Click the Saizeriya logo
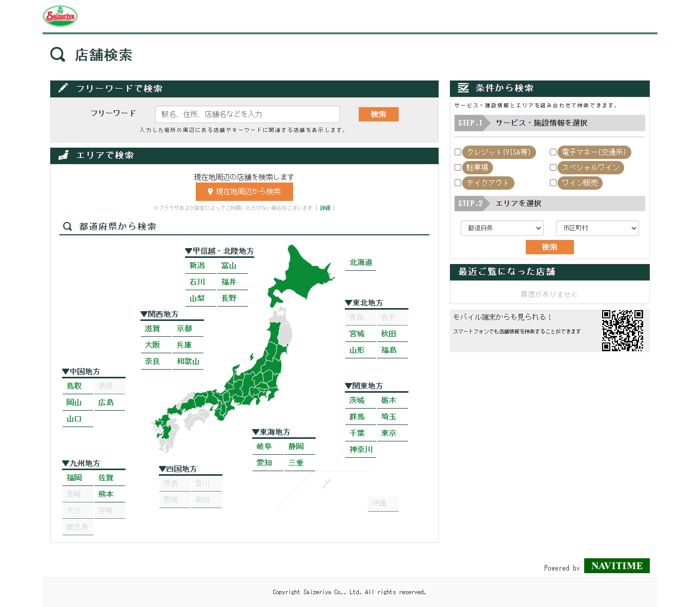 (x=60, y=16)
